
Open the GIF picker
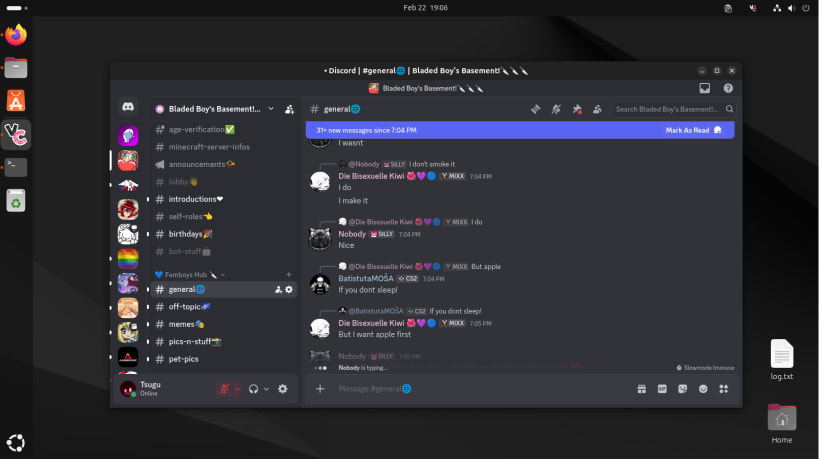662,389
